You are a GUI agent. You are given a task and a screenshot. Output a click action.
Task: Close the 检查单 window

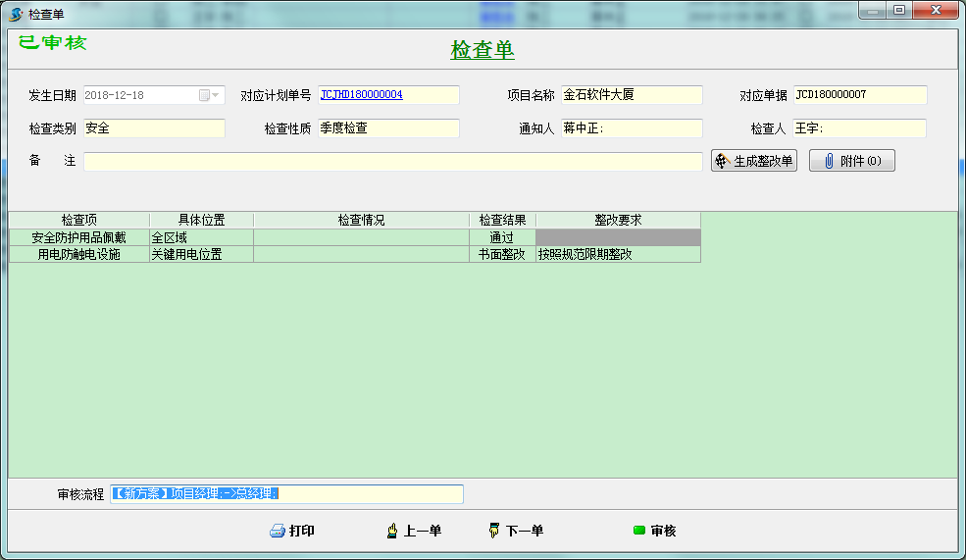pyautogui.click(x=936, y=11)
